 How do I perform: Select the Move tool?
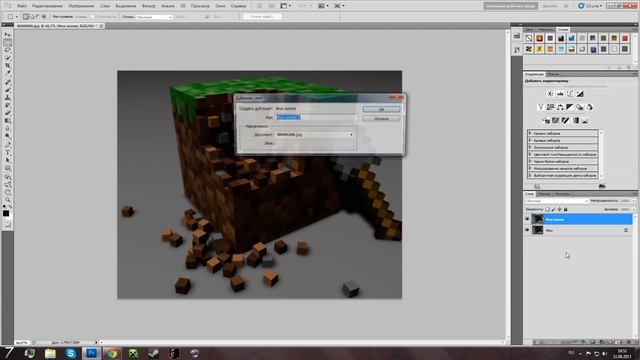(x=7, y=35)
